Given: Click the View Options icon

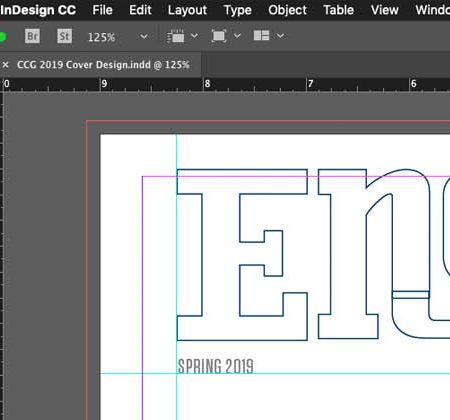Looking at the screenshot, I should coord(176,36).
